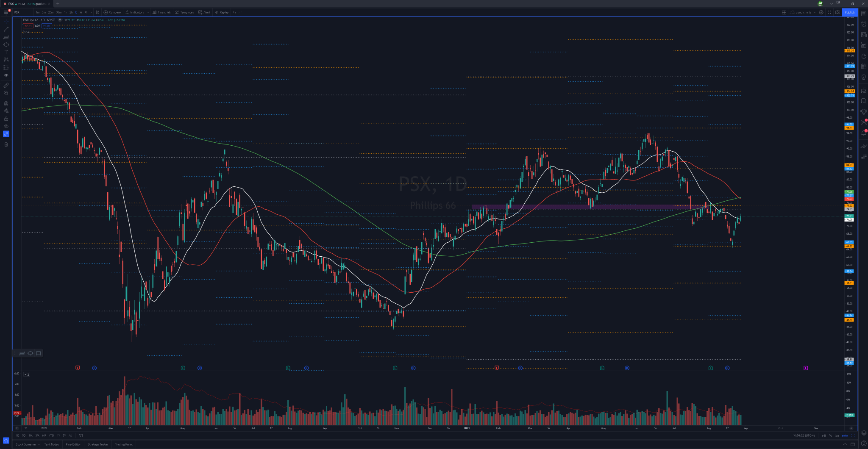Open the Strategy Tester tab
The height and width of the screenshot is (449, 868).
pos(98,444)
